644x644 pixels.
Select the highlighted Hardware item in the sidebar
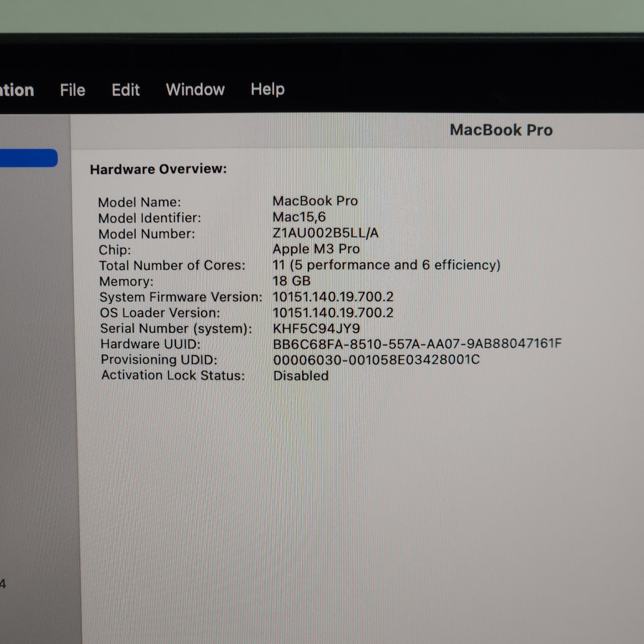[29, 158]
